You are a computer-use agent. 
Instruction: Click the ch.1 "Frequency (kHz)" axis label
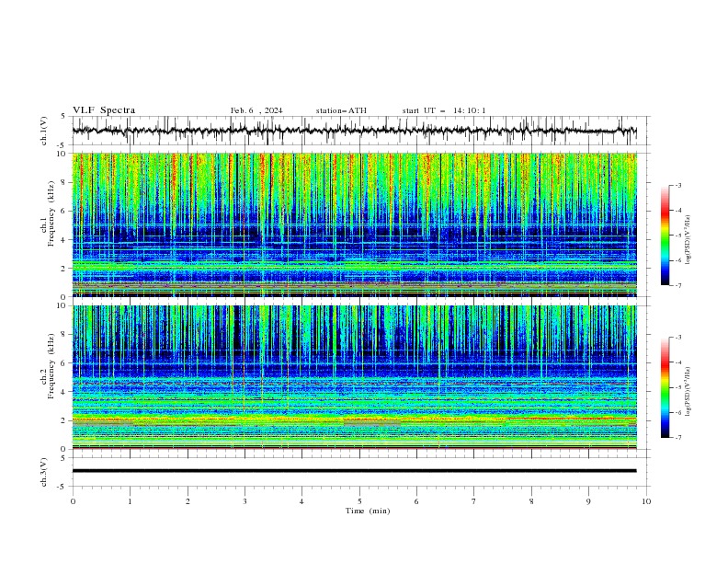51,214
